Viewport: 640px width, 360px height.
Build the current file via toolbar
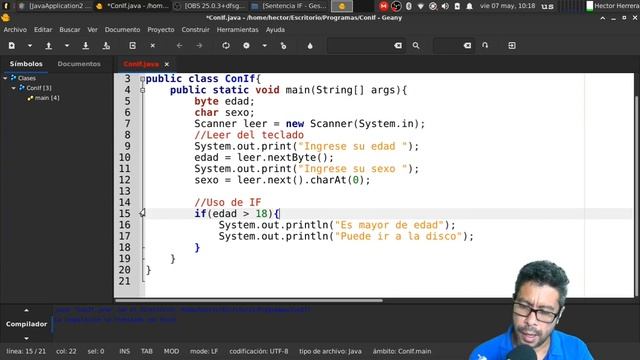click(x=246, y=46)
